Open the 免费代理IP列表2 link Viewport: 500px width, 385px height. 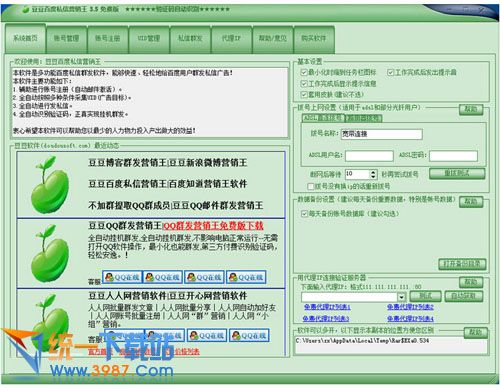tap(410, 307)
